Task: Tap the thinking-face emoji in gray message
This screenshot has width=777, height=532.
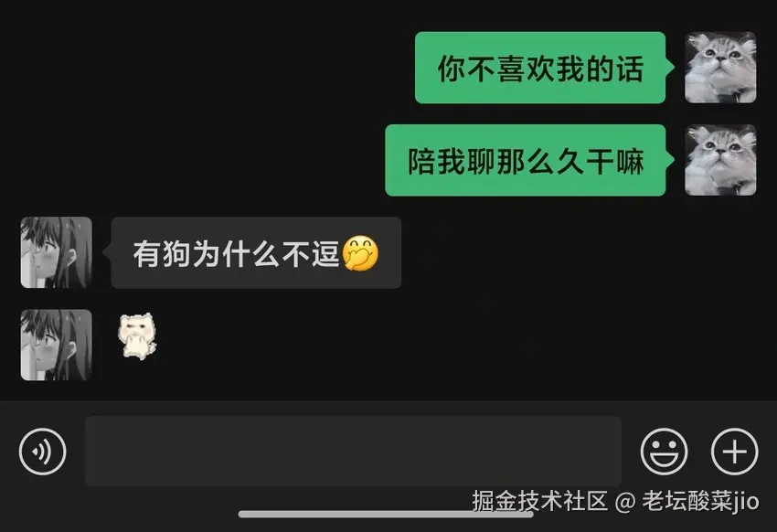Action: 361,252
